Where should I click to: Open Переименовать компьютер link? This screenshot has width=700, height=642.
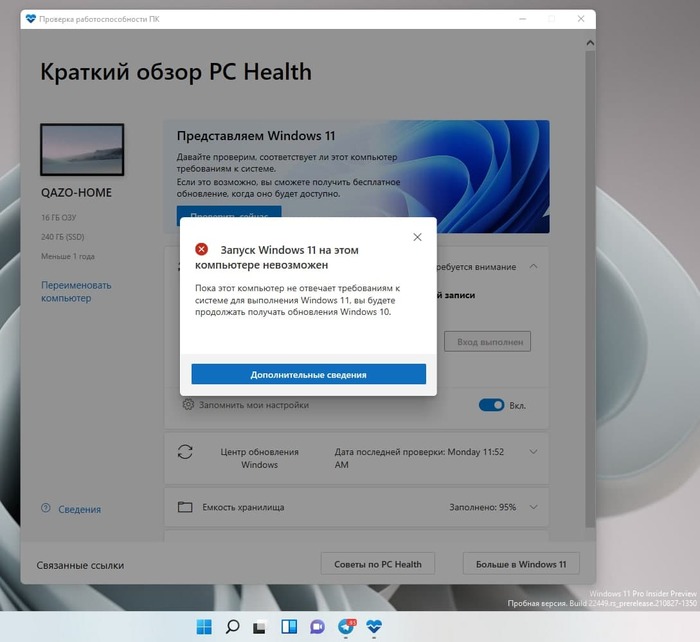(76, 292)
